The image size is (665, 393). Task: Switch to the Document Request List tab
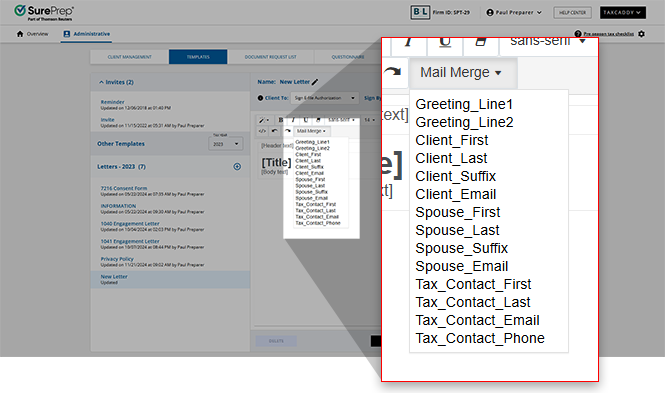(x=271, y=57)
